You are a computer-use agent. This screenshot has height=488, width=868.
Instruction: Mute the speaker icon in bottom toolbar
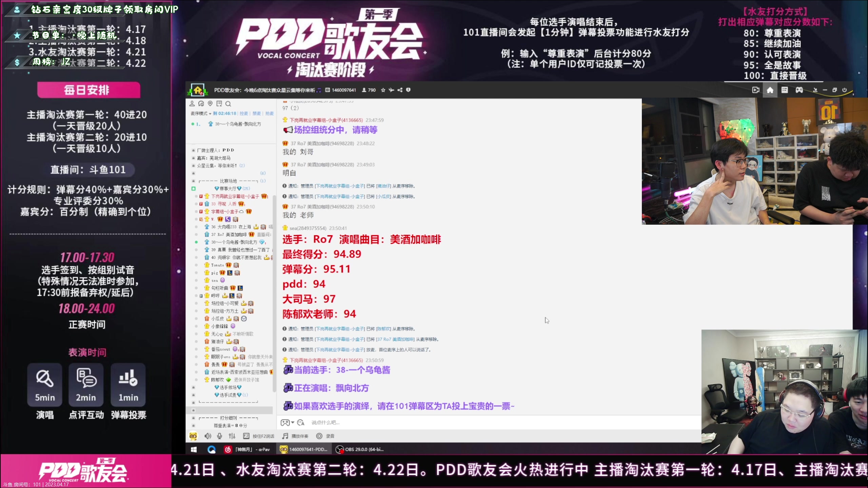point(208,436)
